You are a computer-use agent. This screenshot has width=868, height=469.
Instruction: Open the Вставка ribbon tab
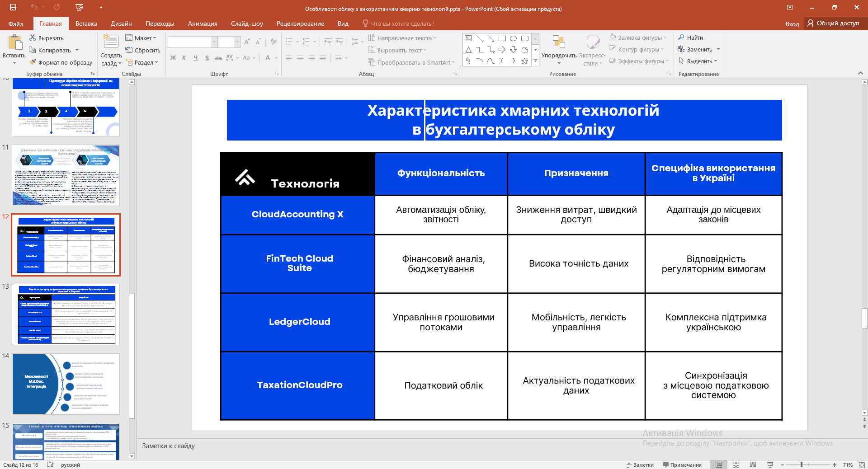tap(86, 23)
